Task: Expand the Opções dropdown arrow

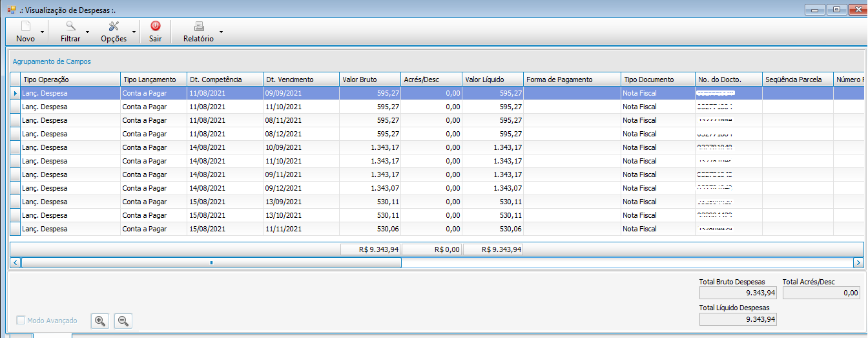Action: pyautogui.click(x=134, y=31)
